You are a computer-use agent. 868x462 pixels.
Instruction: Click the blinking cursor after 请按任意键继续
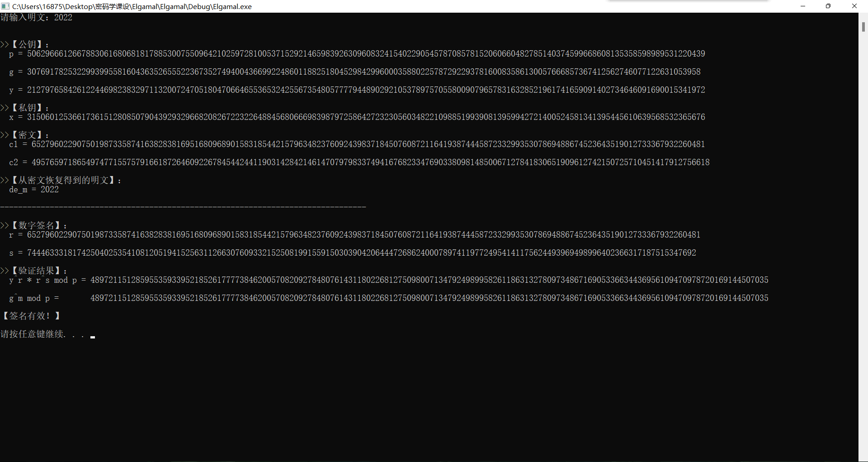tap(93, 337)
